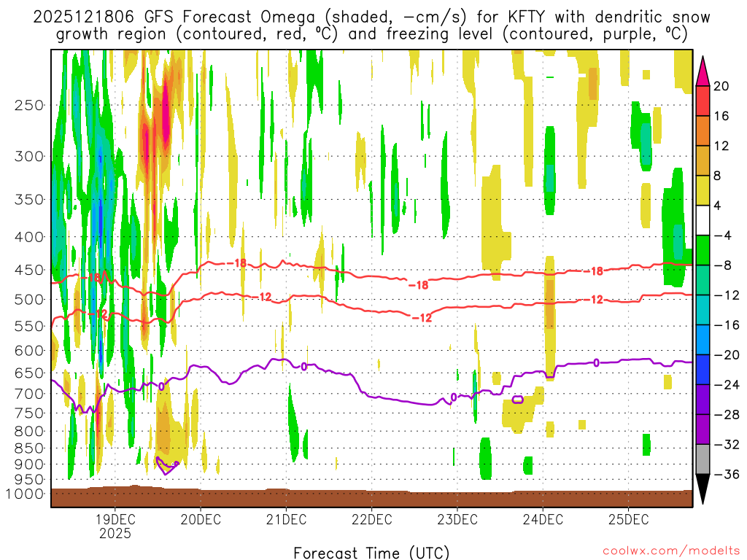
Task: Click the 900 pressure level label
Action: 29,464
